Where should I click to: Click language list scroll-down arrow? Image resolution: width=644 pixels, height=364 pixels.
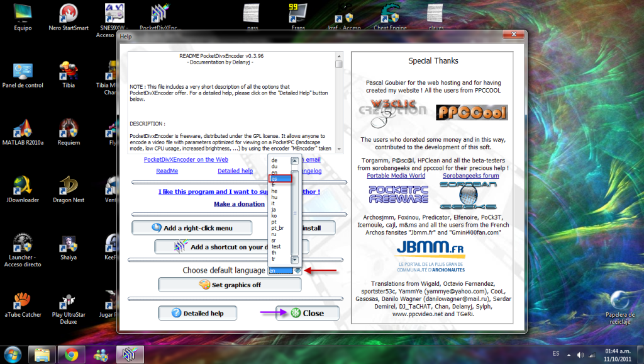point(294,259)
